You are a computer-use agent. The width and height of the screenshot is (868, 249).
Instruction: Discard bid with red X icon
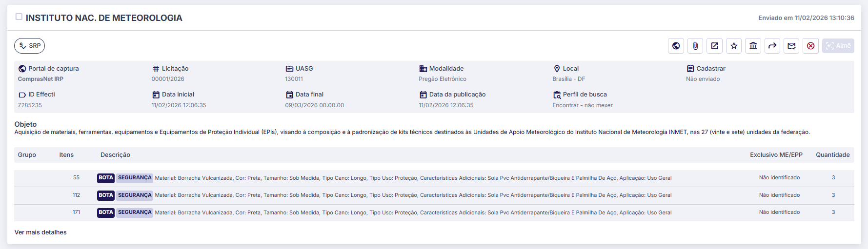click(x=810, y=46)
